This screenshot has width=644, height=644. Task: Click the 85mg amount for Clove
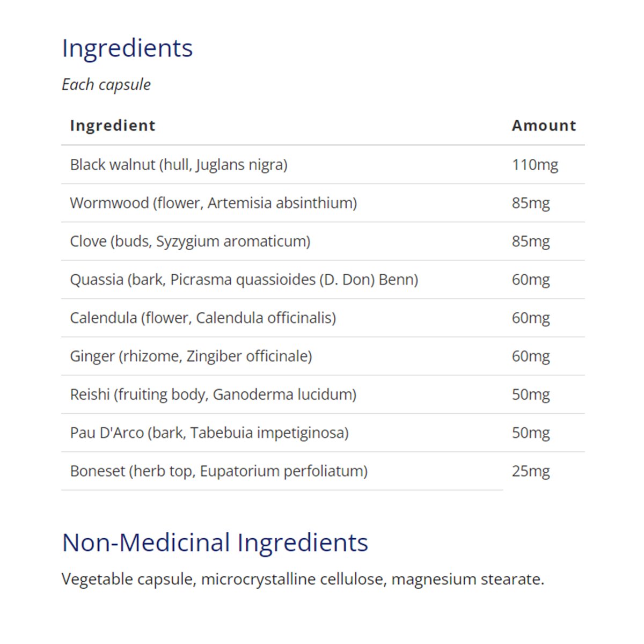[531, 241]
